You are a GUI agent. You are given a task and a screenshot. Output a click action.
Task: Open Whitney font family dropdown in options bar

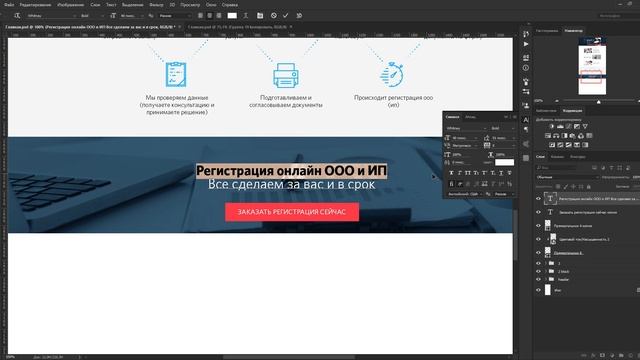tap(51, 16)
